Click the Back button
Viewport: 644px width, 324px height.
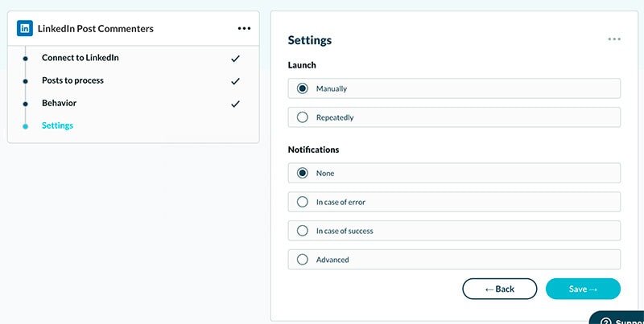499,289
